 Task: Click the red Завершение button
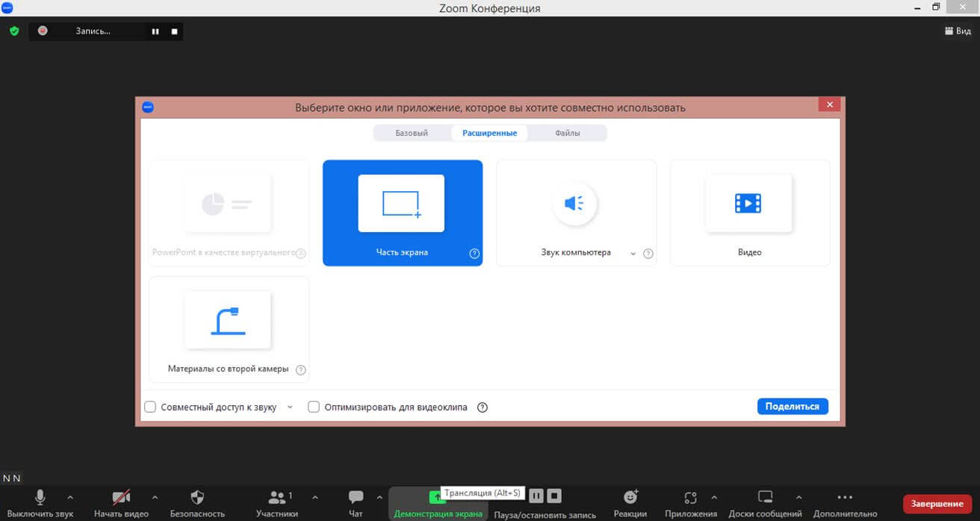point(937,503)
